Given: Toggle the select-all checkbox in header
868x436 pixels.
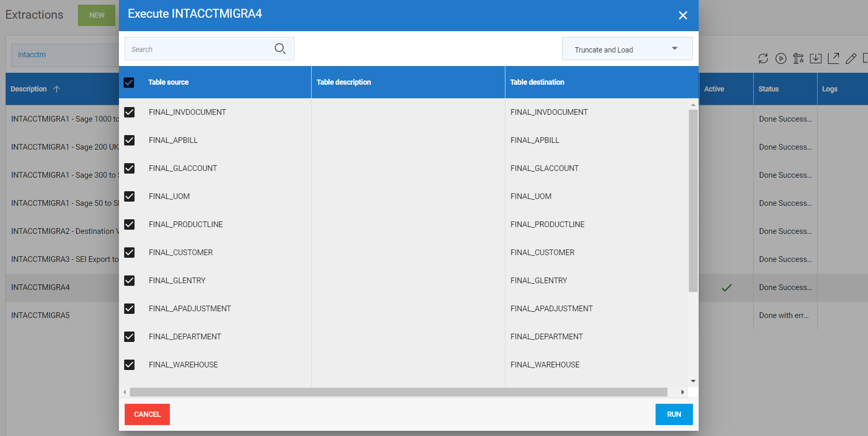Looking at the screenshot, I should [129, 83].
